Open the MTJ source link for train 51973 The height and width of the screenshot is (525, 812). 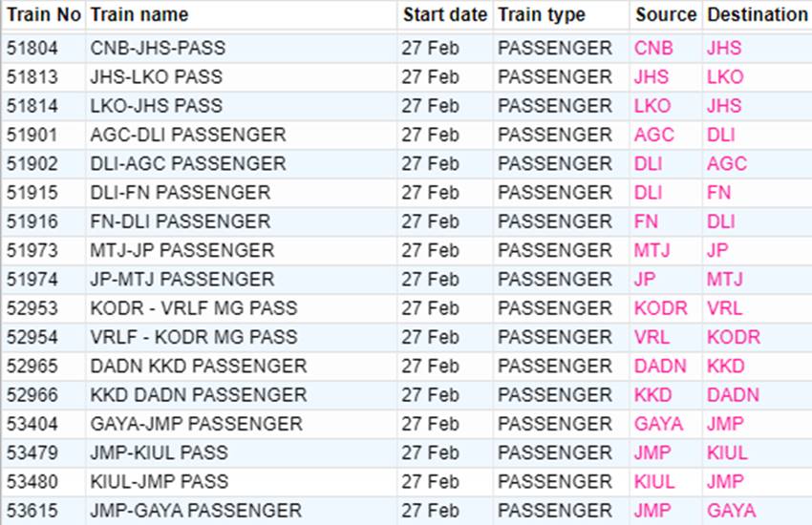[x=652, y=251]
